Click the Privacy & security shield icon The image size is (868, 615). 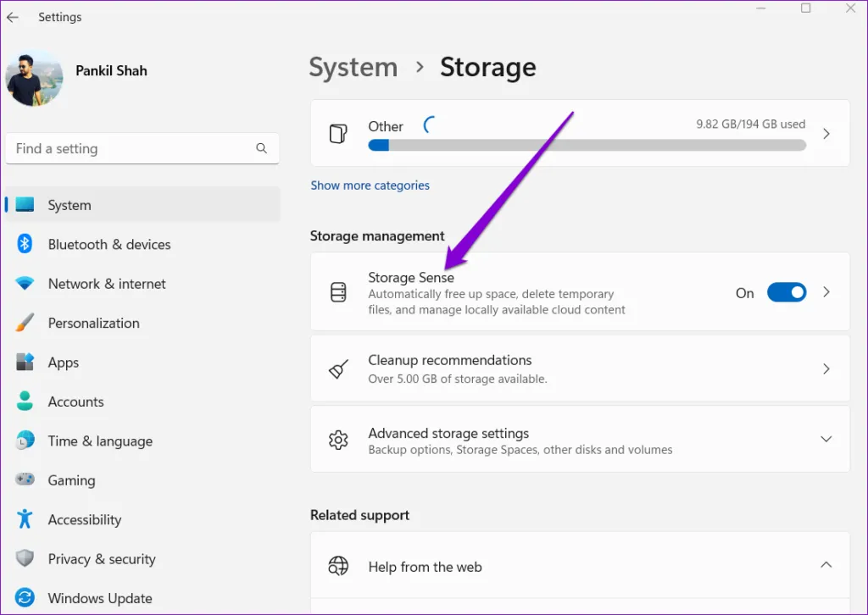click(25, 559)
